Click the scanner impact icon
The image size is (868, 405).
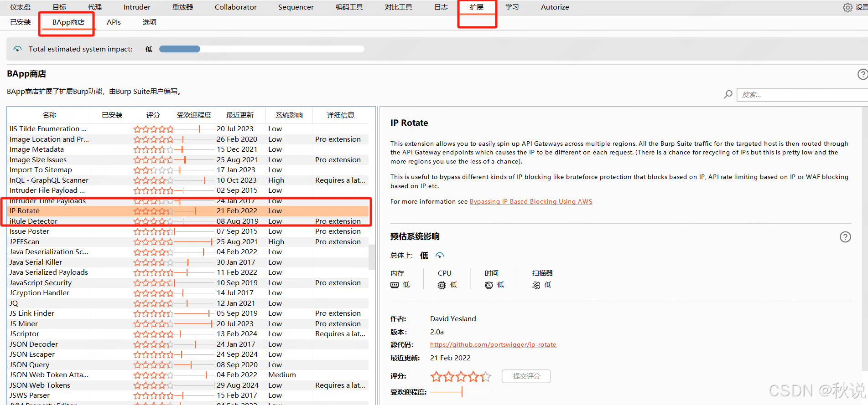click(536, 285)
